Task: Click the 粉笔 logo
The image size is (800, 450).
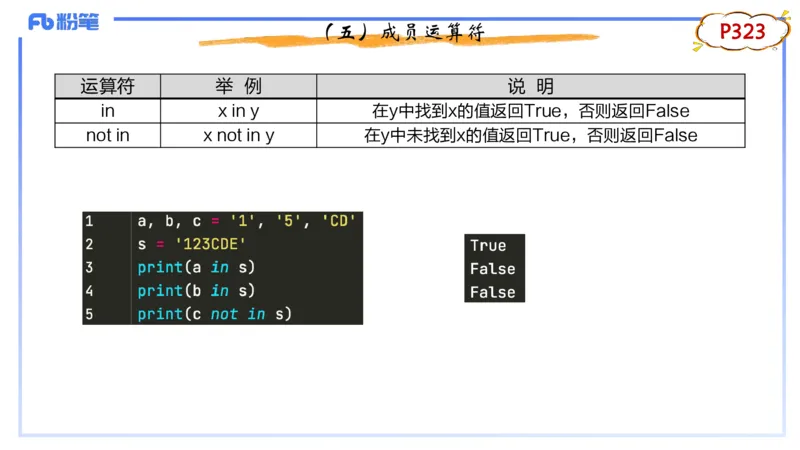Action: (x=63, y=22)
